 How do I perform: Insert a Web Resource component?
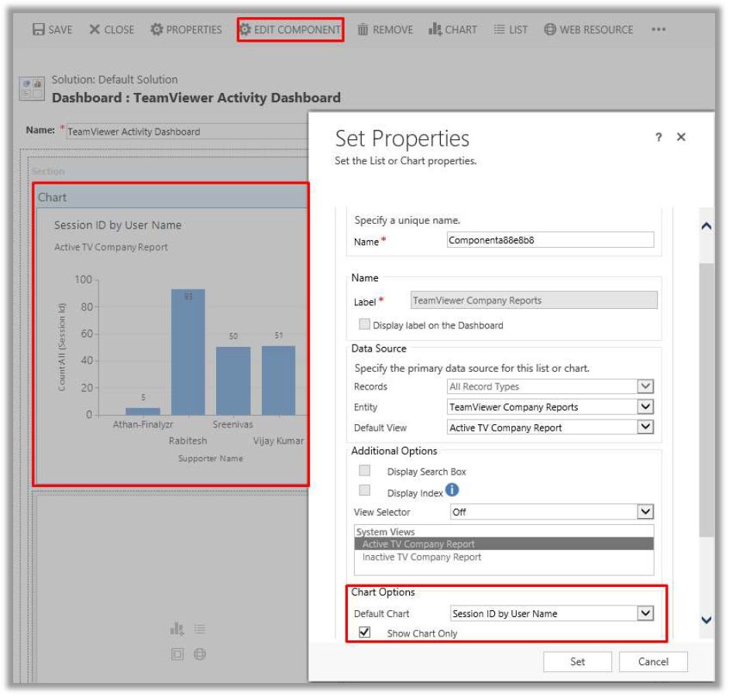[588, 29]
